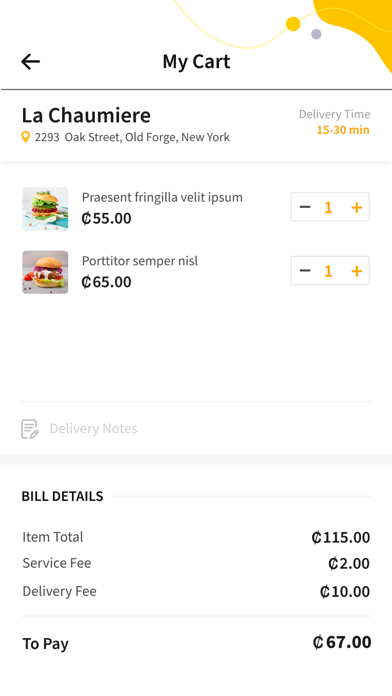This screenshot has width=392, height=696.
Task: Tap the Delivery Fee amount
Action: click(345, 592)
